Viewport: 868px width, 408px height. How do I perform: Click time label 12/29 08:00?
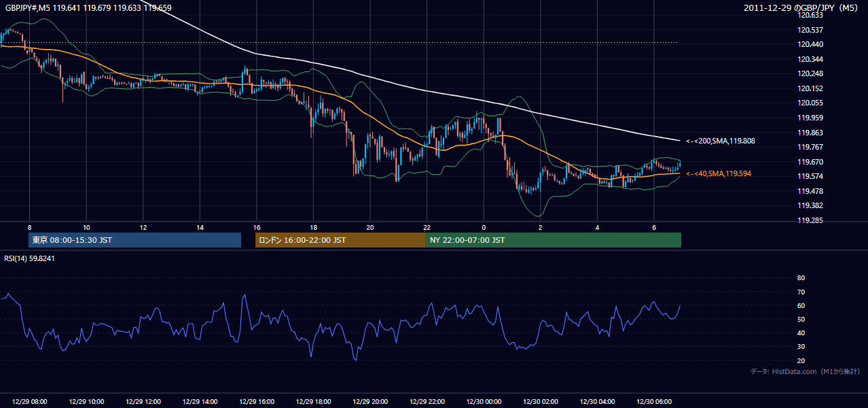click(29, 402)
